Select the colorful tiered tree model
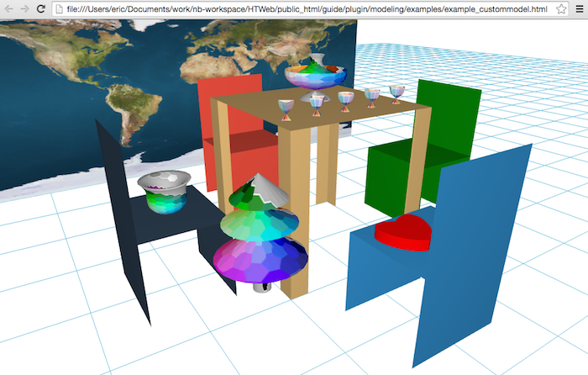 [x=260, y=235]
